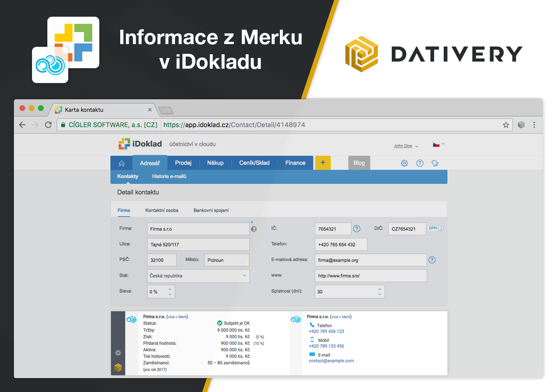Click the Splatnost days stepper arrows

point(380,292)
